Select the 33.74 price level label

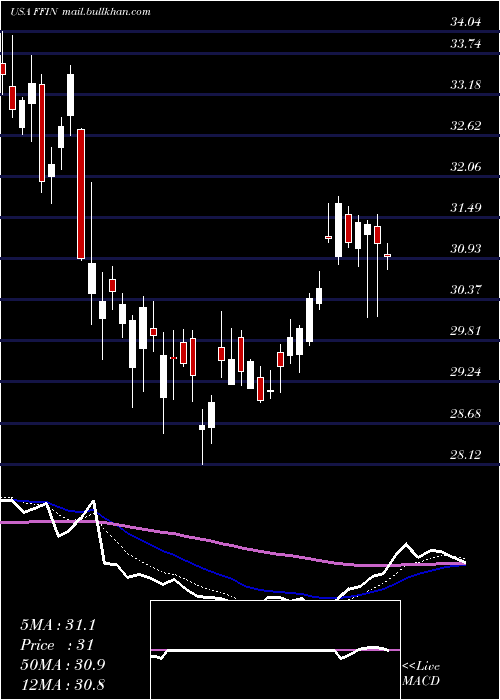[x=466, y=43]
